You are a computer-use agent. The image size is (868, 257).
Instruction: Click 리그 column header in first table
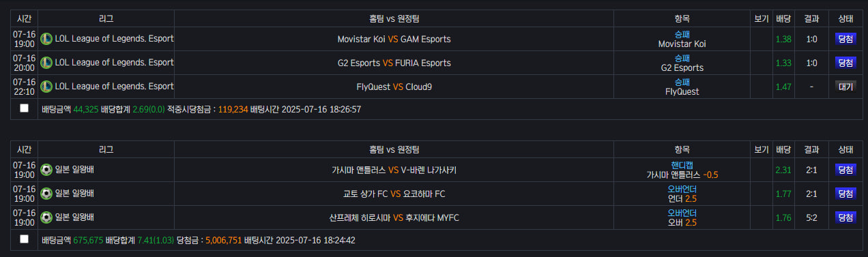(106, 18)
